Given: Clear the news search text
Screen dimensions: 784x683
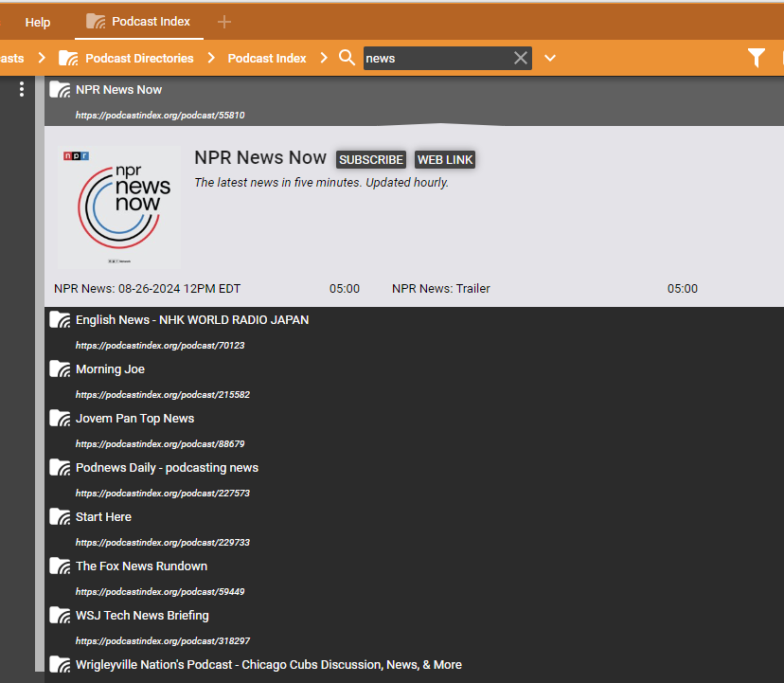Looking at the screenshot, I should click(520, 58).
